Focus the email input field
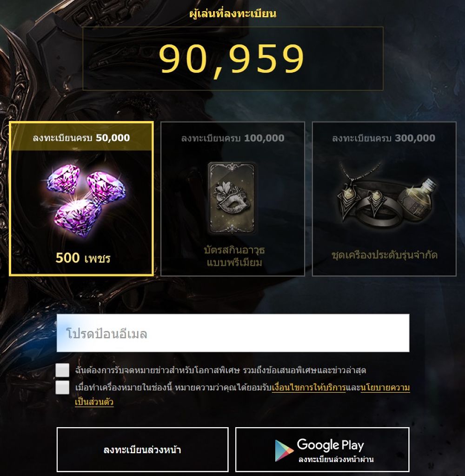Screen dimensions: 465x476 pyautogui.click(x=233, y=333)
